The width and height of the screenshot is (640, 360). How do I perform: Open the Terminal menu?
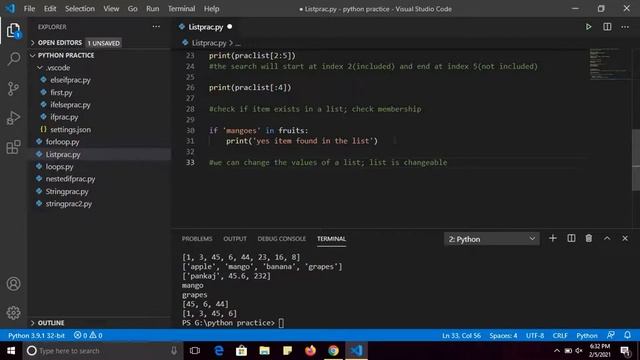[181, 9]
